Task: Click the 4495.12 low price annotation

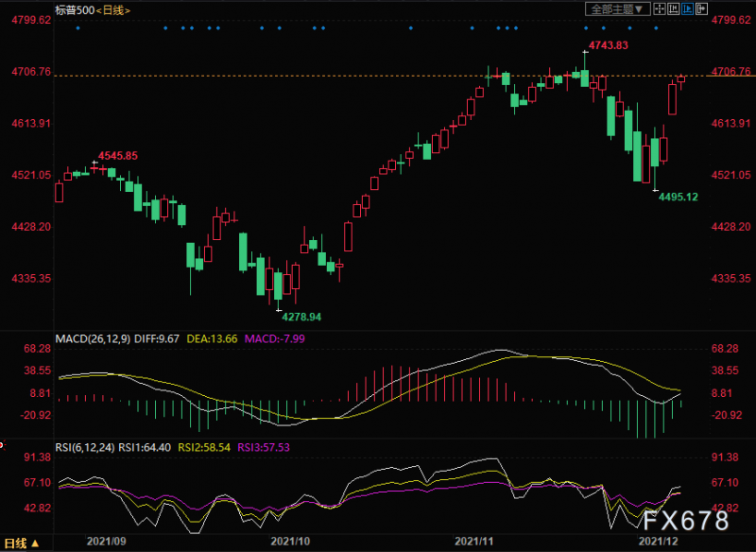Action: tap(679, 197)
